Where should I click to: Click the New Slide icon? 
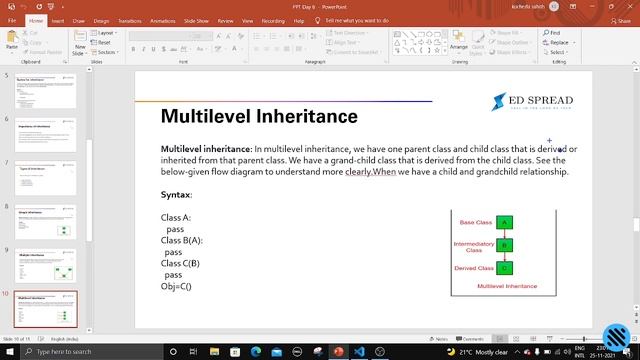[80, 36]
